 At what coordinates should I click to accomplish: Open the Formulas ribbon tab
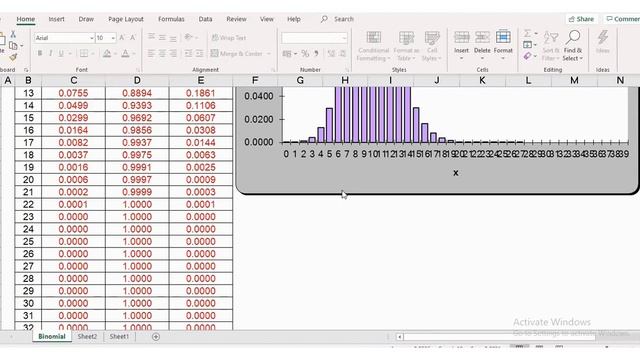click(171, 19)
